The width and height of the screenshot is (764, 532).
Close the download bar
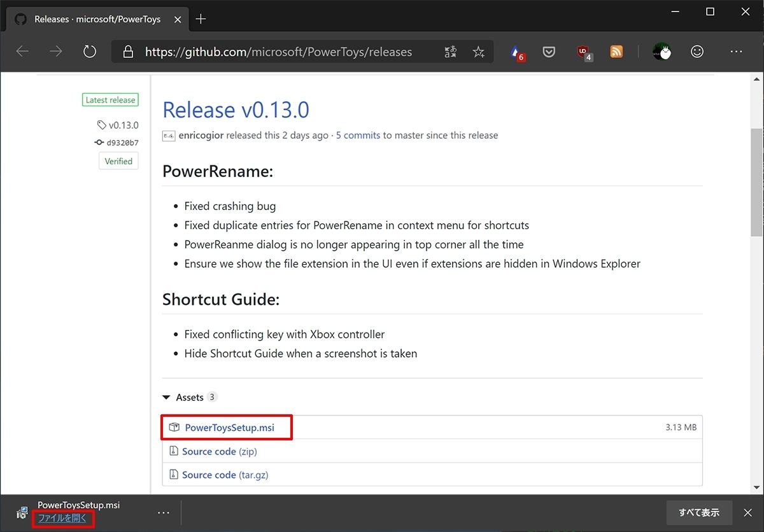(x=748, y=512)
